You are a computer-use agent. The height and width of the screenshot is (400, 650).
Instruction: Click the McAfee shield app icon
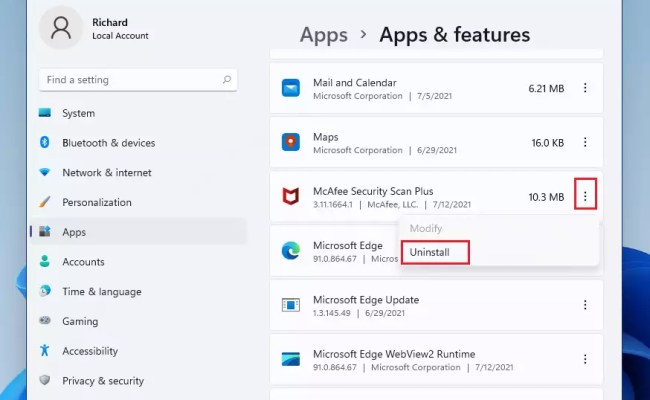pyautogui.click(x=291, y=196)
